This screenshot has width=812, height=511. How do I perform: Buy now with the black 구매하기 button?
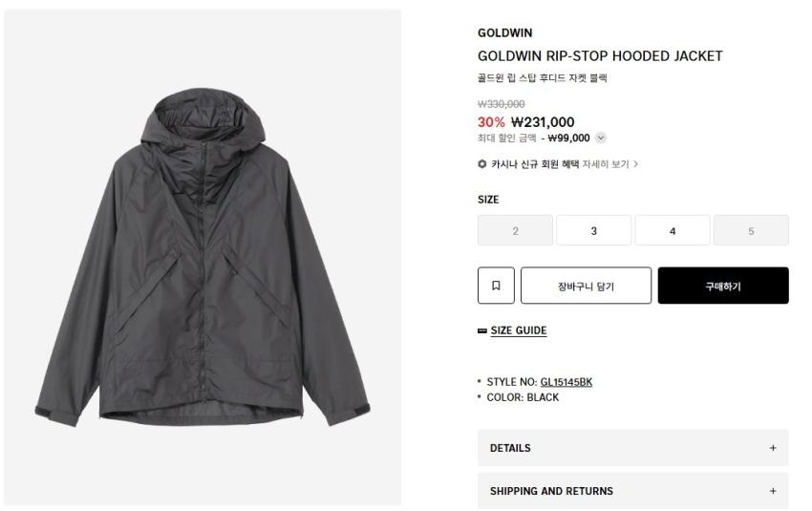723,286
